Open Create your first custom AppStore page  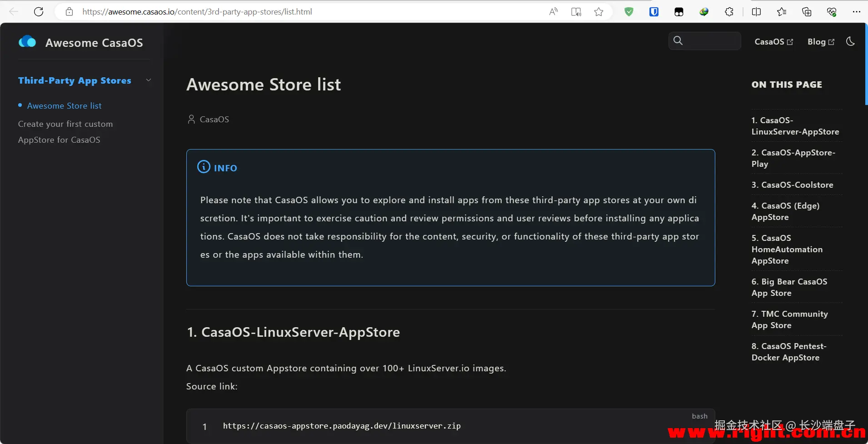coord(65,132)
